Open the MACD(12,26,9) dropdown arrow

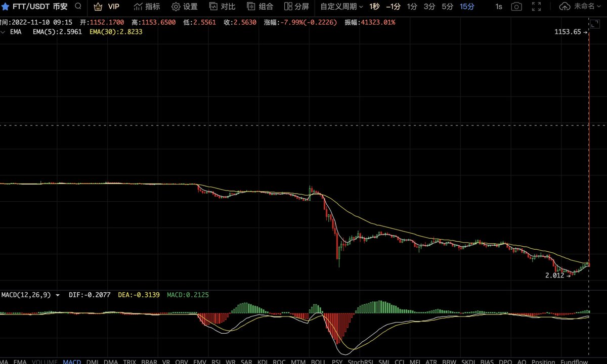(58, 295)
